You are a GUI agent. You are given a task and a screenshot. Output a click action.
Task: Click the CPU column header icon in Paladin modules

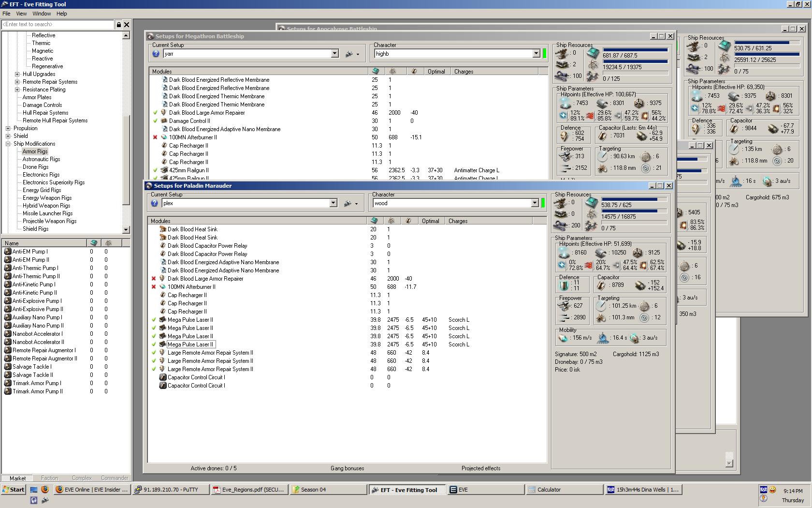374,221
